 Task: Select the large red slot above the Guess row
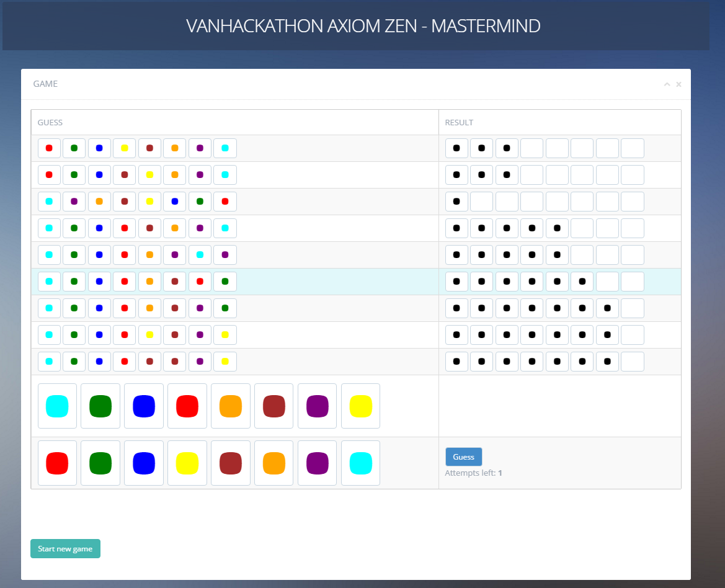tap(187, 406)
